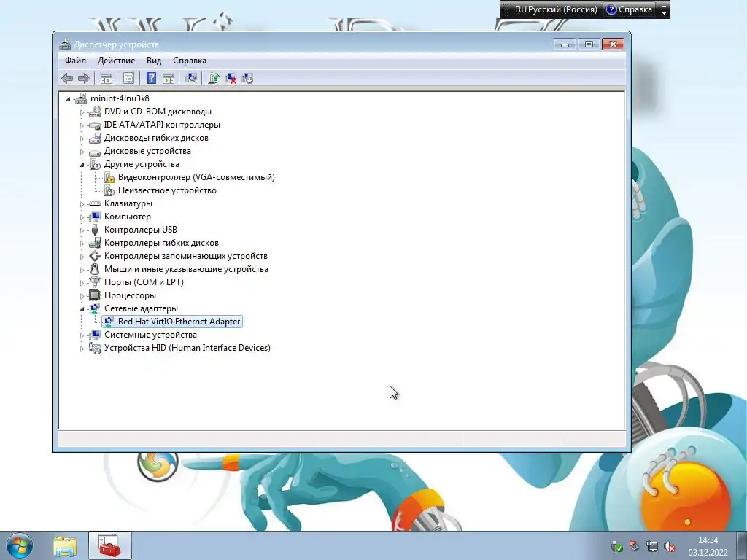Open the Вид menu
Image resolution: width=747 pixels, height=560 pixels.
coord(154,61)
